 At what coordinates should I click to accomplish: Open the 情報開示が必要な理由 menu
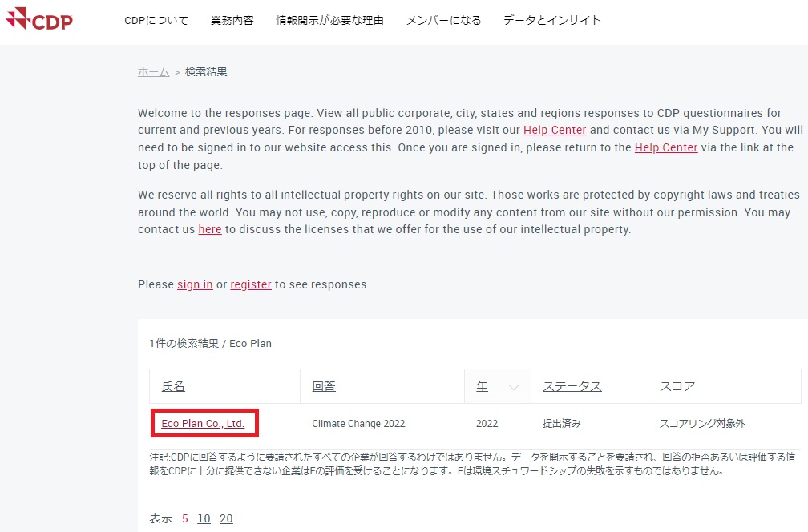click(329, 20)
